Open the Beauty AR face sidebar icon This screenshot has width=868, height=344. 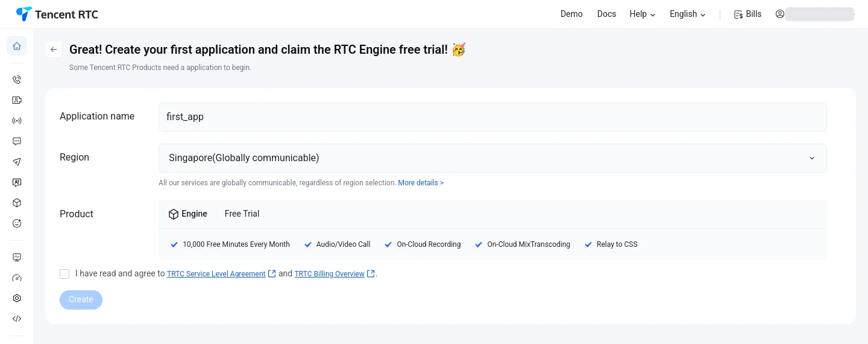(17, 223)
